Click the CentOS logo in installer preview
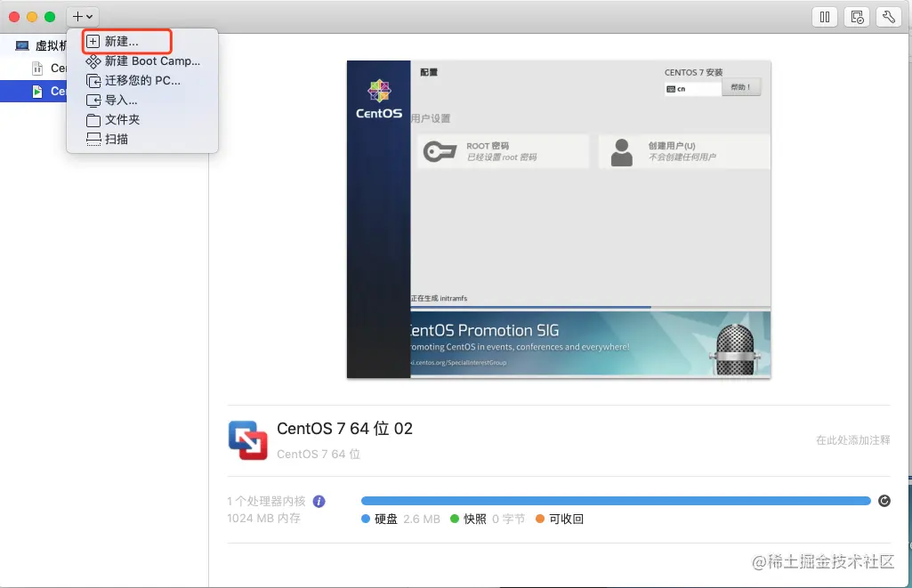The height and width of the screenshot is (588, 912). coord(379,99)
